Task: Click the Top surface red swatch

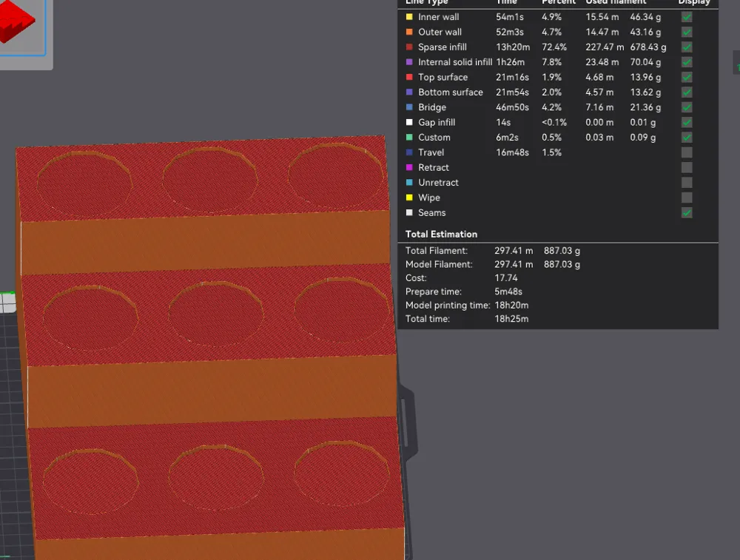Action: pyautogui.click(x=409, y=77)
